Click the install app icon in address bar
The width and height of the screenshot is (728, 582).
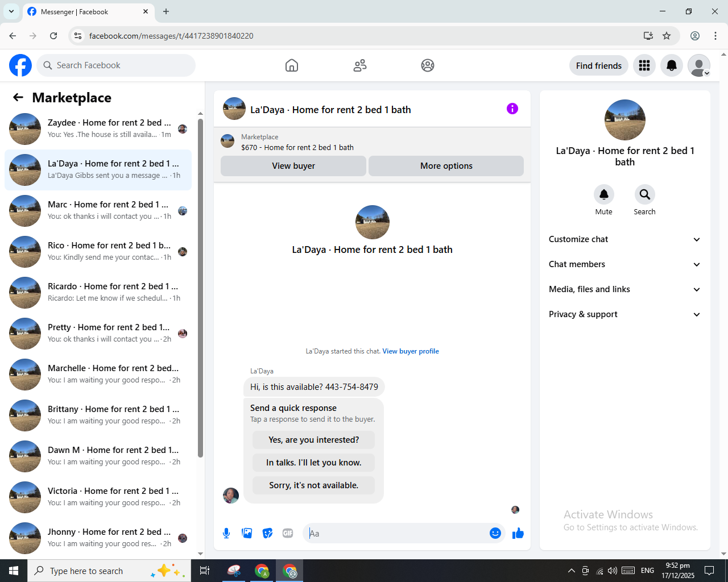pyautogui.click(x=648, y=36)
